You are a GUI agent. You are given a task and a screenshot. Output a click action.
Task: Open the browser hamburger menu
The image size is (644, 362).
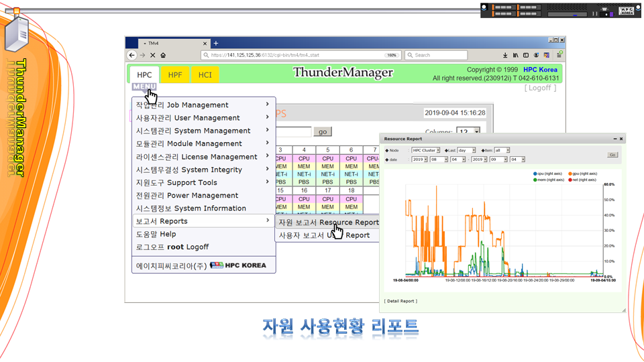click(x=559, y=55)
